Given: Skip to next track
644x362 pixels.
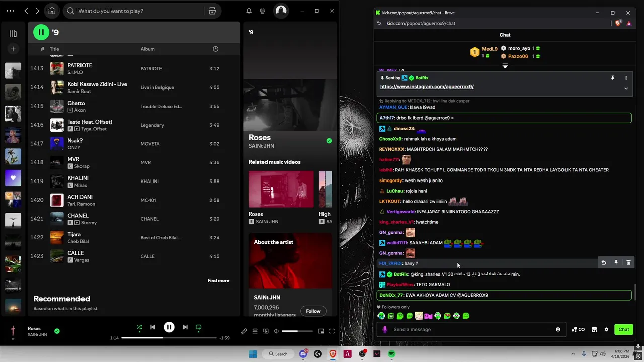Looking at the screenshot, I should pyautogui.click(x=185, y=327).
